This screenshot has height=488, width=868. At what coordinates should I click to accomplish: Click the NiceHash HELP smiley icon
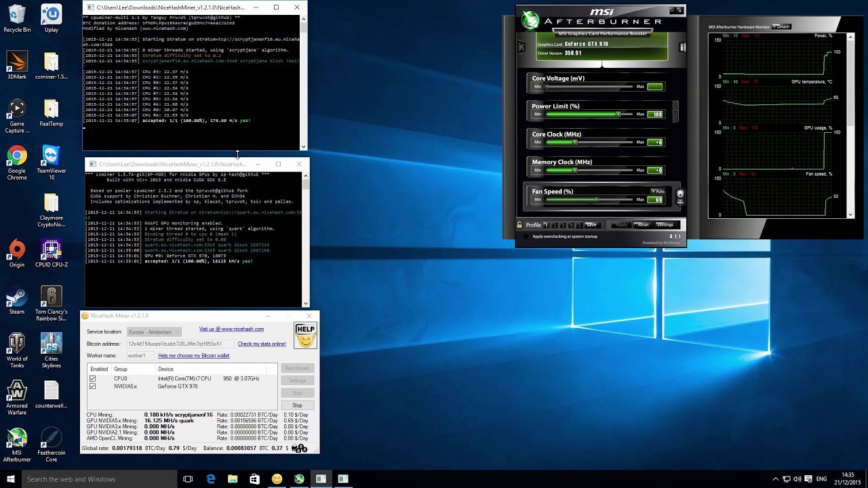[306, 336]
